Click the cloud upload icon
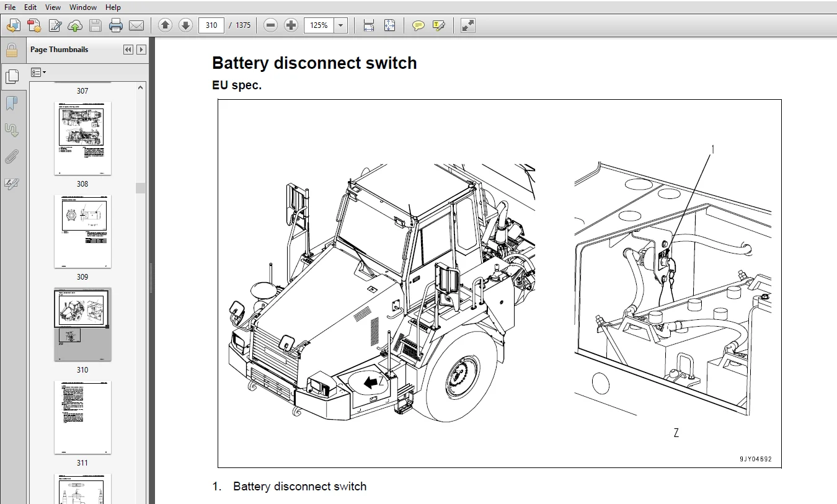Screen dimensions: 837x504 pyautogui.click(x=75, y=25)
